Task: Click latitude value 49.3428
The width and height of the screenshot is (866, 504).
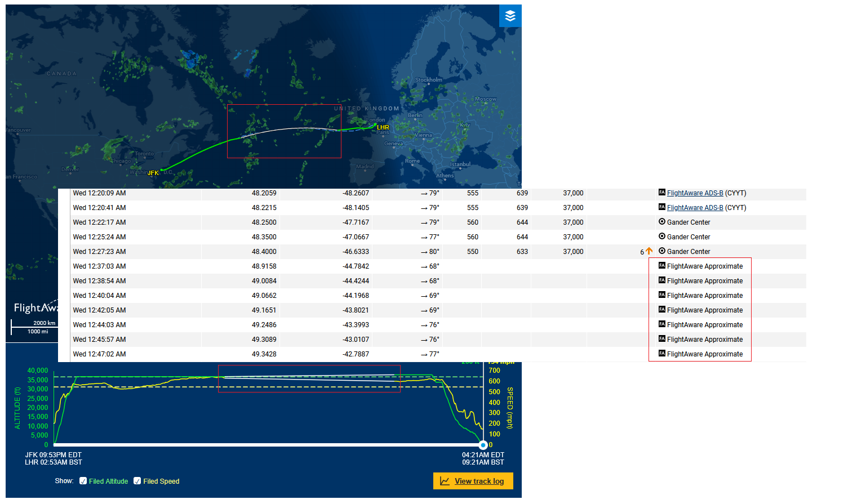Action: pos(264,354)
